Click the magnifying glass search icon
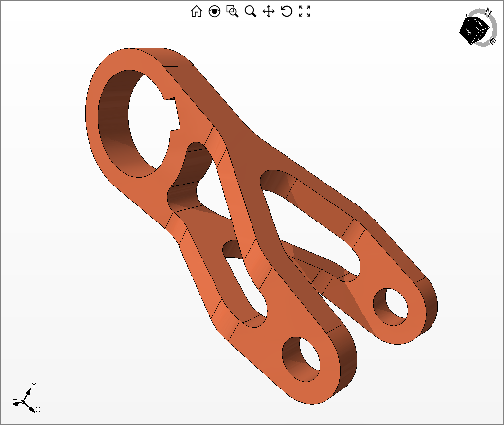This screenshot has width=504, height=425. pyautogui.click(x=250, y=12)
